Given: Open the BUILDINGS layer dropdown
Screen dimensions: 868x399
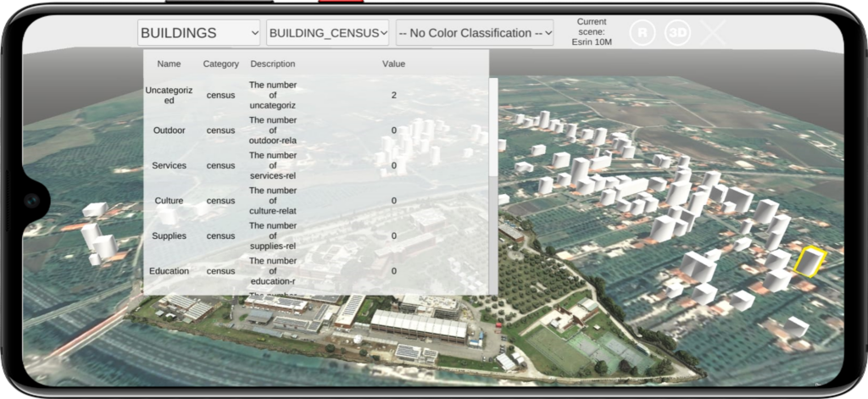Looking at the screenshot, I should click(199, 33).
